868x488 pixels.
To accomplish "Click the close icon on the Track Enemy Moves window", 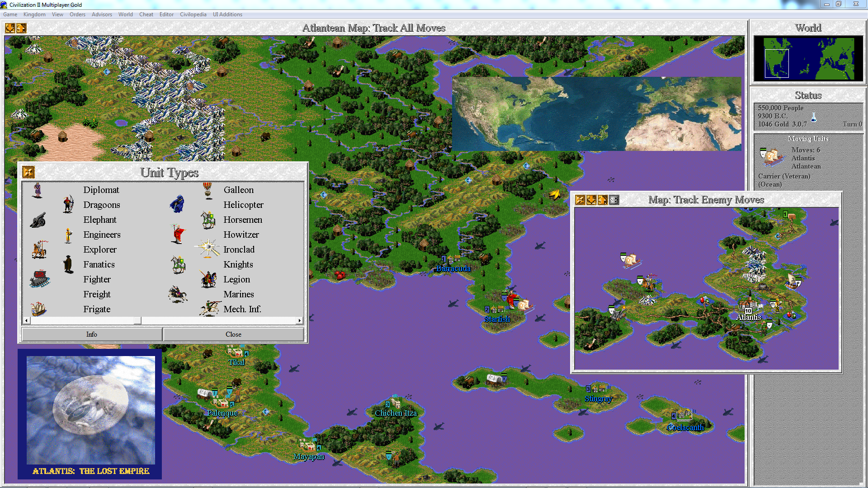I will tap(580, 200).
